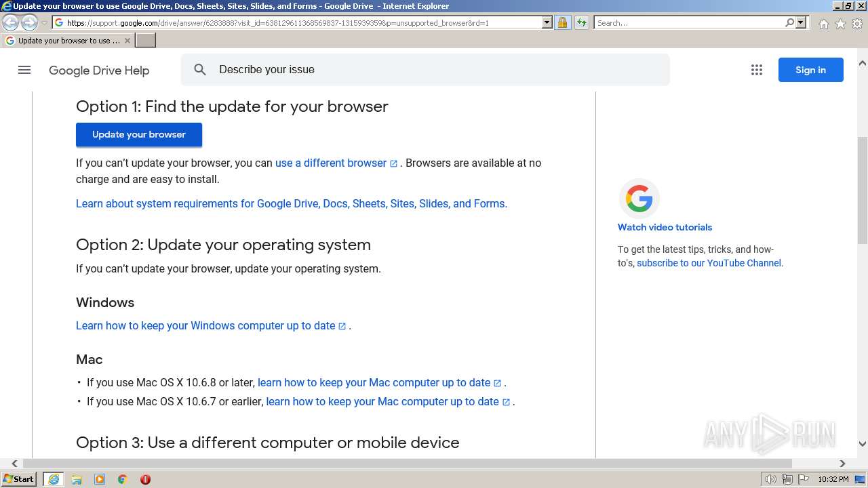This screenshot has width=868, height=488.
Task: Click the Update your browser button
Action: (139, 134)
